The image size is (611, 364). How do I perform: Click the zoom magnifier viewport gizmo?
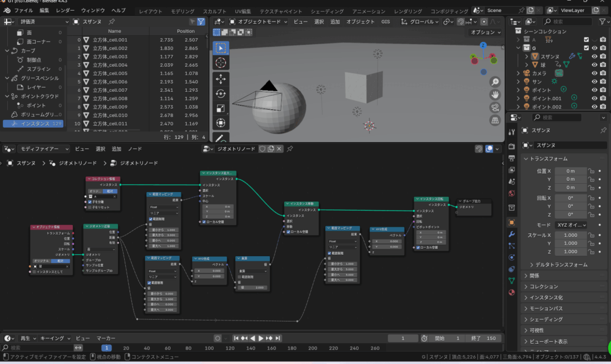click(x=495, y=82)
